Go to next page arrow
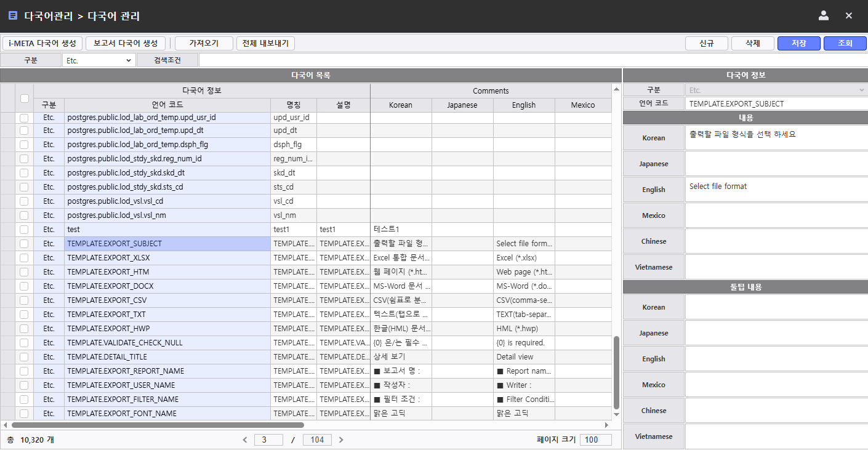 click(341, 440)
